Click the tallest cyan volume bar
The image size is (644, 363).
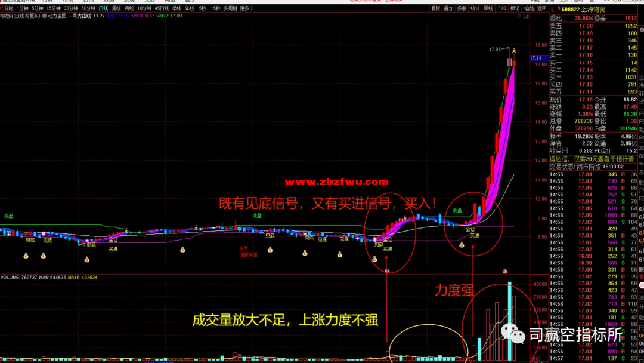click(x=510, y=321)
